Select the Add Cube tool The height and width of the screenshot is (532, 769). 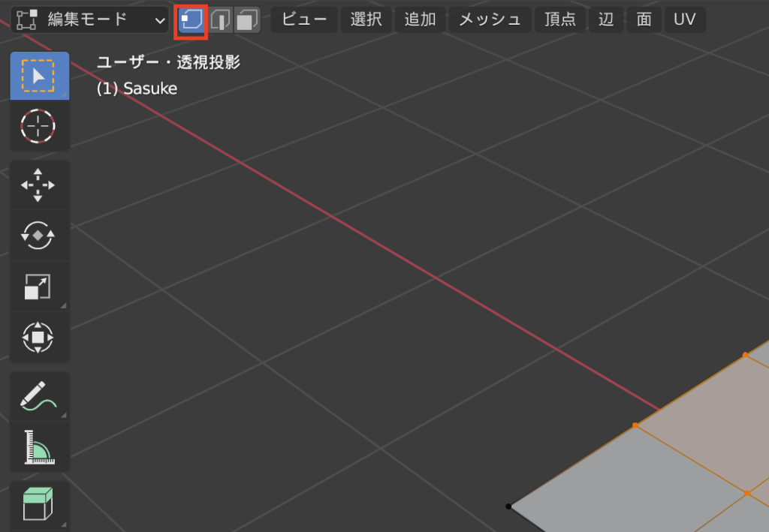click(x=39, y=504)
